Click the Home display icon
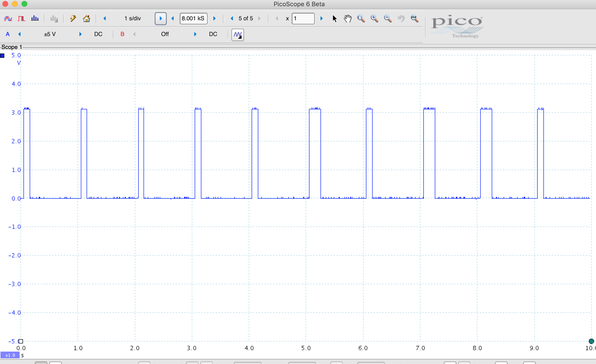The width and height of the screenshot is (596, 364). tap(87, 19)
